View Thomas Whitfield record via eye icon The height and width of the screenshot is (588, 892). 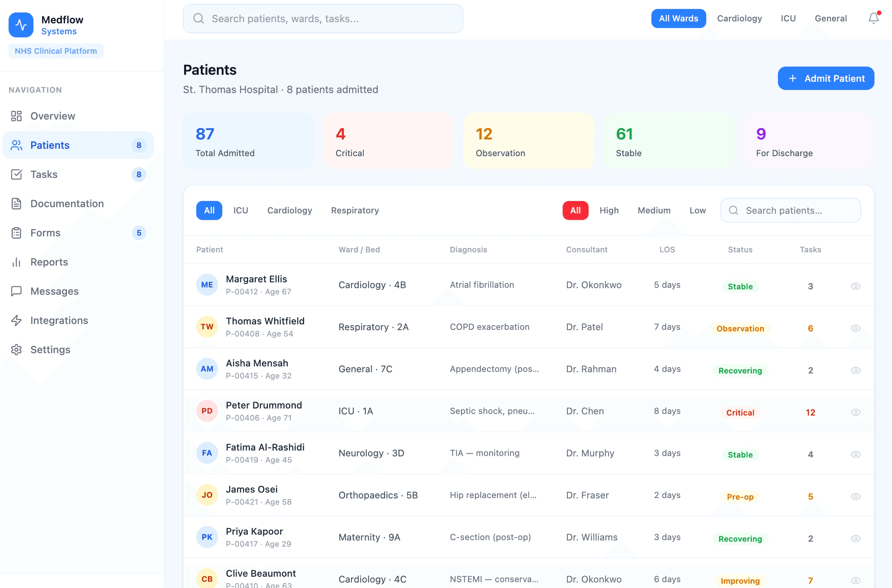pyautogui.click(x=855, y=328)
